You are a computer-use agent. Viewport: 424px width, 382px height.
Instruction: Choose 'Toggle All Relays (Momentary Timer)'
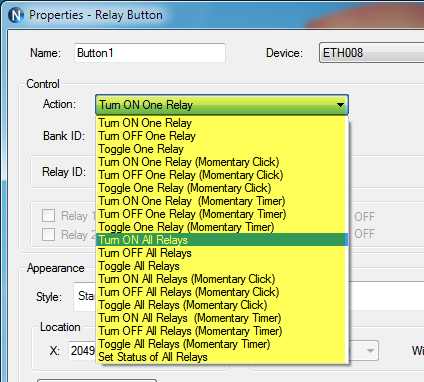[x=222, y=344]
